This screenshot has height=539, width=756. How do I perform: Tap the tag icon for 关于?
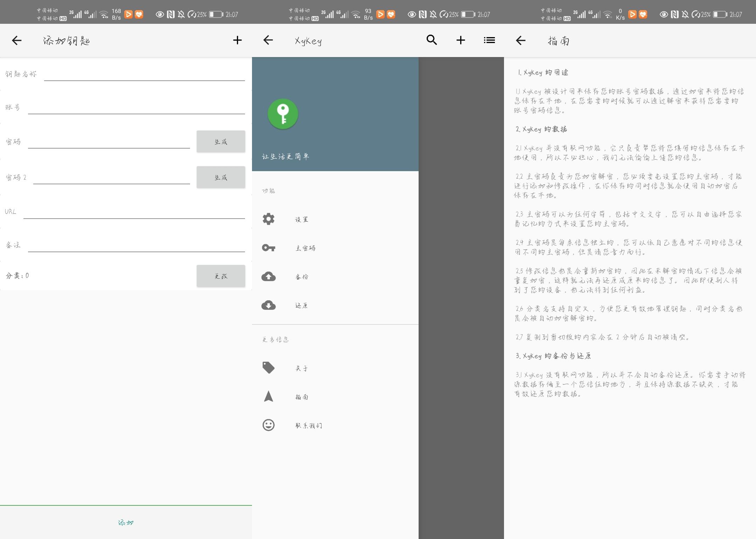click(268, 368)
